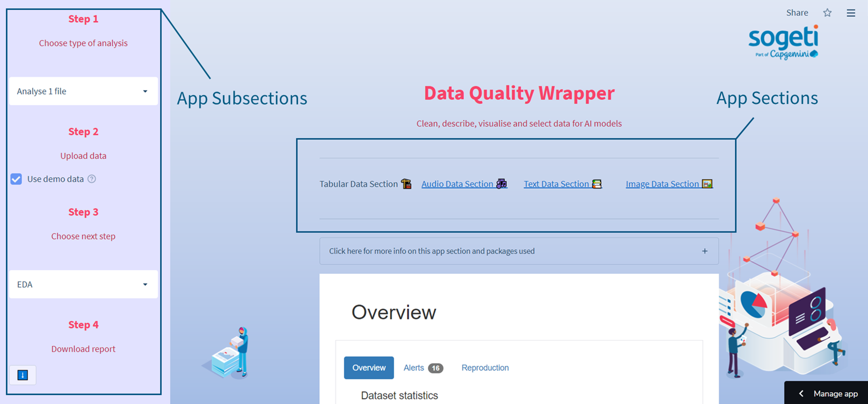Click the Tabular Data Section icon
868x404 pixels.
(x=406, y=184)
